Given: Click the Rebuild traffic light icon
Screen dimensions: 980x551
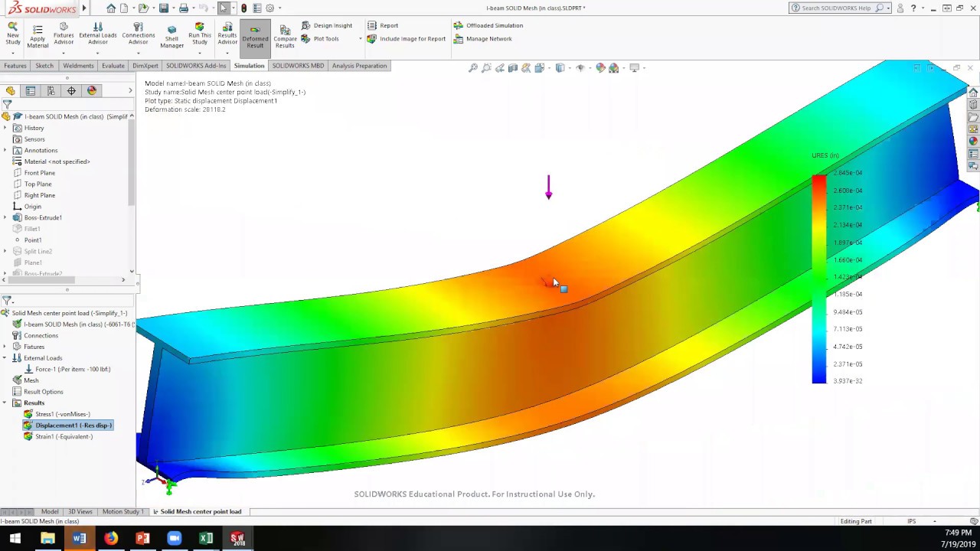Looking at the screenshot, I should (243, 8).
